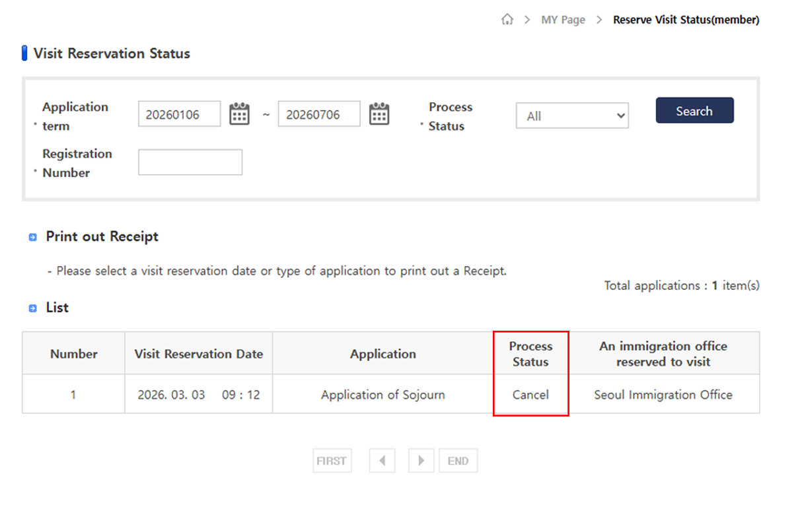Go to previous page arrow
Screen dimensions: 796x532
pos(382,461)
